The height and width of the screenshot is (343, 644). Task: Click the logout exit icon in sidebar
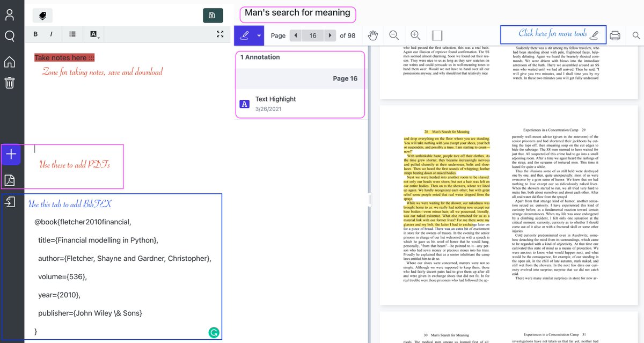click(x=10, y=202)
